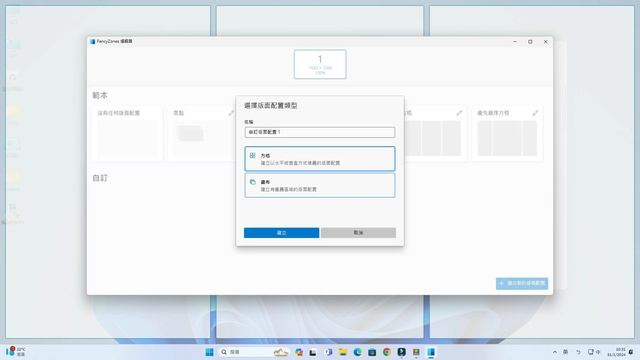Maximize the FancyZones editor window

click(x=530, y=42)
